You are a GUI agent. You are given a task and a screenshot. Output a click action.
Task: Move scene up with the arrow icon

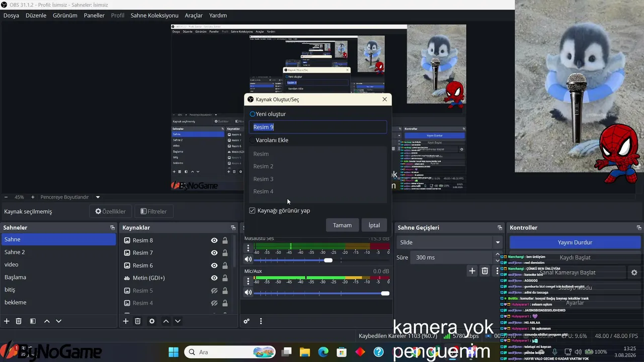click(x=47, y=321)
